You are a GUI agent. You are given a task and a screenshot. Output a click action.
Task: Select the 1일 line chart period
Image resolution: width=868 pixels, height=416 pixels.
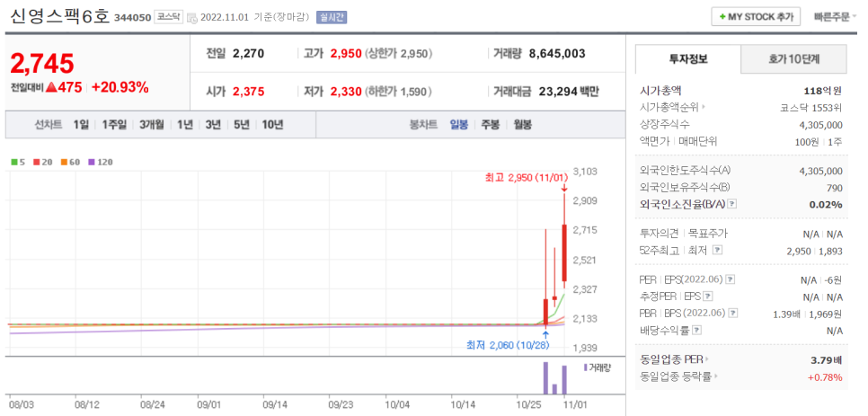point(81,125)
